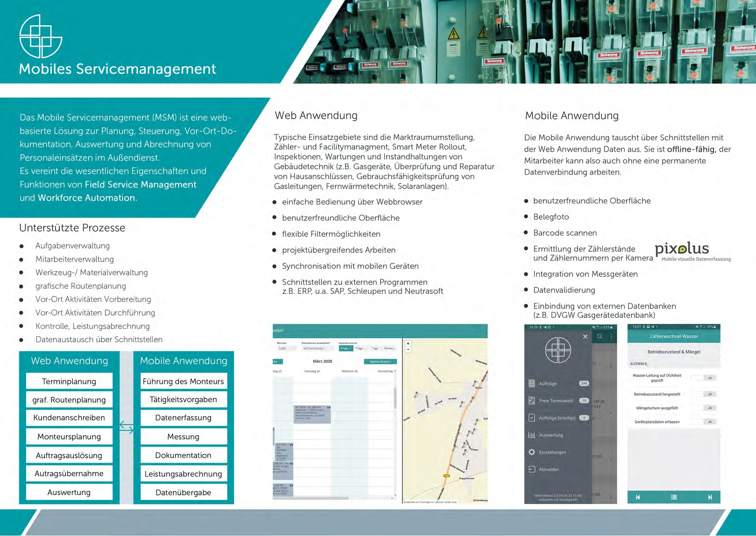Click the calendar's vertical scrollbar thumb
This screenshot has width=756, height=536.
(x=395, y=398)
